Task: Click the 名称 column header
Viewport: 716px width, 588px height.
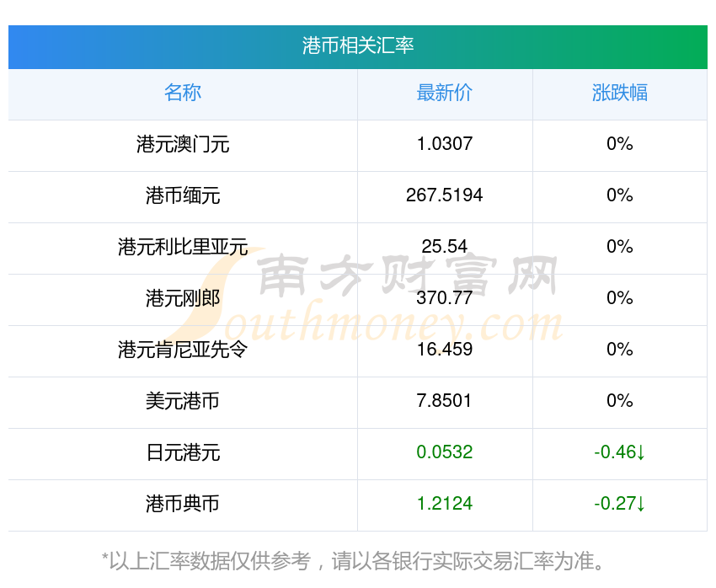Action: pos(183,93)
